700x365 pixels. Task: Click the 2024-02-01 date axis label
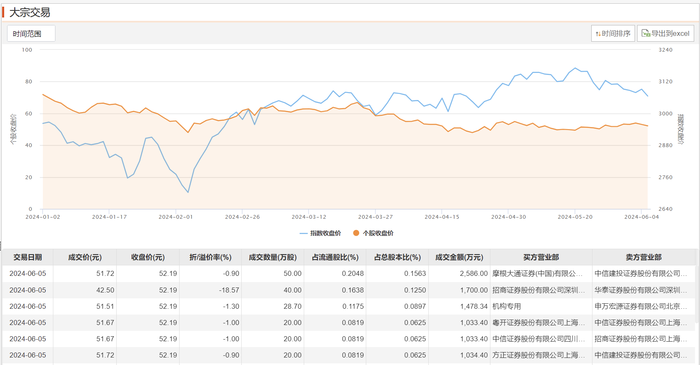[x=175, y=217]
